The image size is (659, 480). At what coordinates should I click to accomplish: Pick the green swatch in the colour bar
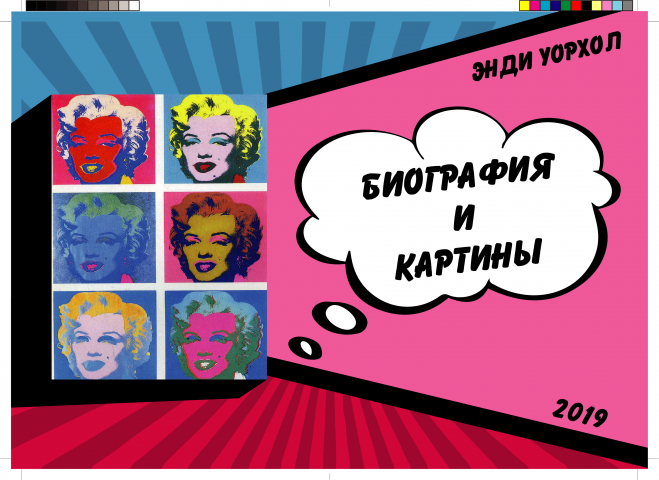(566, 5)
